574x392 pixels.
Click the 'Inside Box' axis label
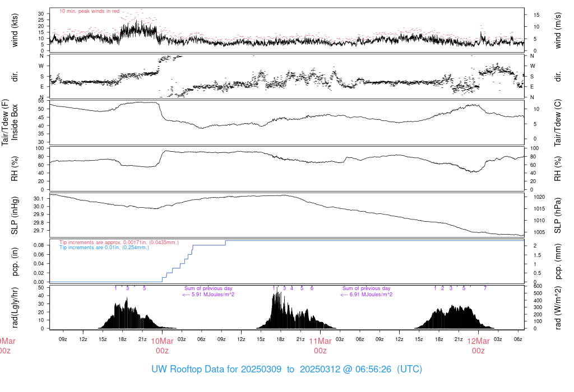pyautogui.click(x=15, y=122)
